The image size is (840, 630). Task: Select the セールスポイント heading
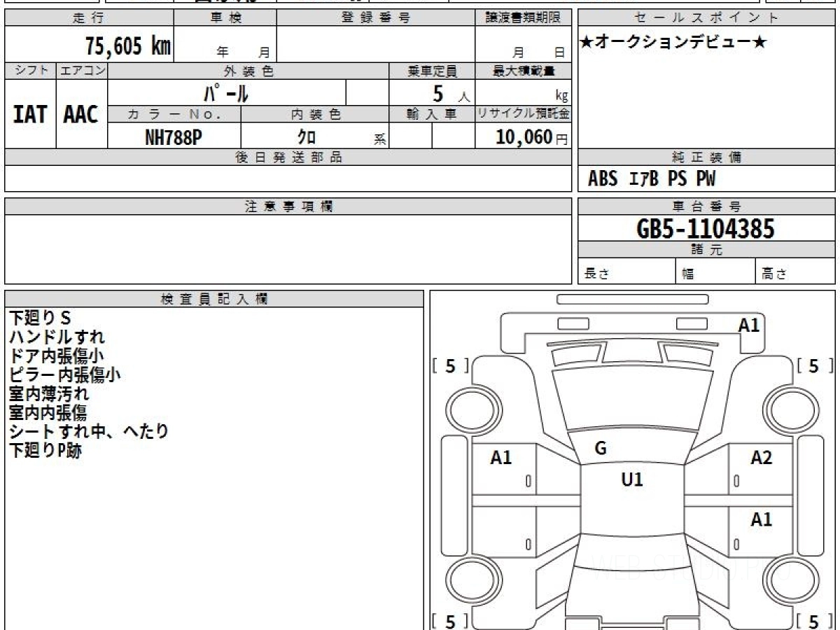pos(707,18)
